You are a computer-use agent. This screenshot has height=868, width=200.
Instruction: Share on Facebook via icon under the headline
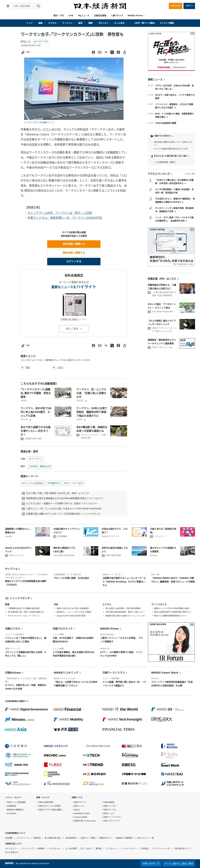pyautogui.click(x=118, y=52)
